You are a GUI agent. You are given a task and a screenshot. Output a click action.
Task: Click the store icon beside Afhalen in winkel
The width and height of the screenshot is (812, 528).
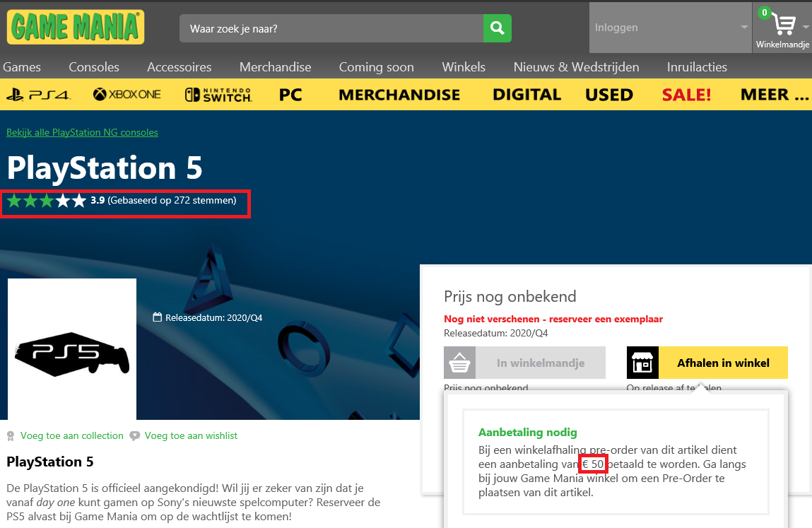pyautogui.click(x=642, y=363)
